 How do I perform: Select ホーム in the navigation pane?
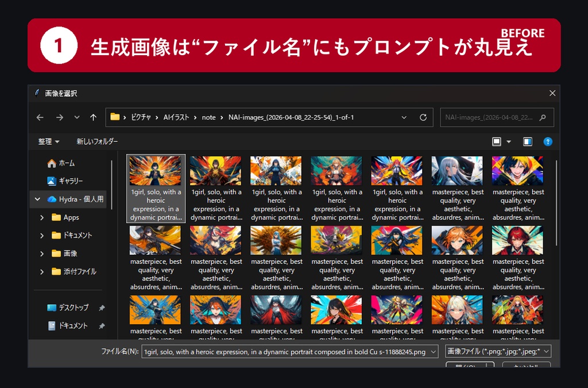pyautogui.click(x=61, y=163)
